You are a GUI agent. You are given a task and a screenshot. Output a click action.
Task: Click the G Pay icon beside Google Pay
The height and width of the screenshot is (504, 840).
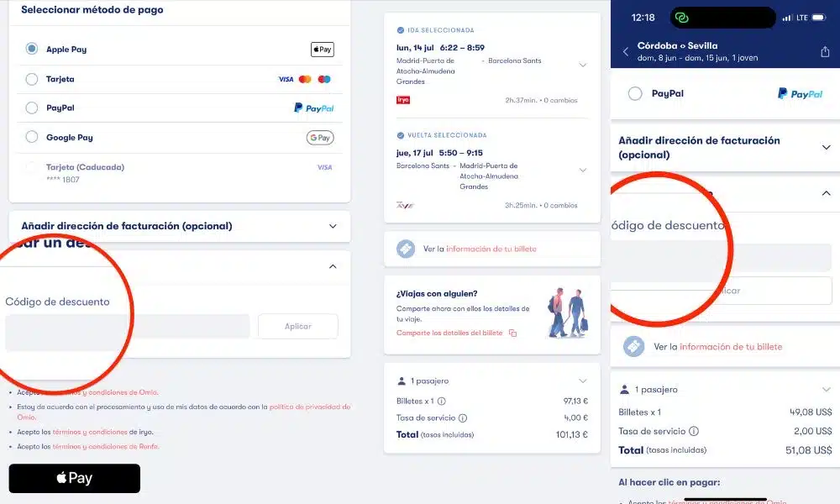[321, 136]
